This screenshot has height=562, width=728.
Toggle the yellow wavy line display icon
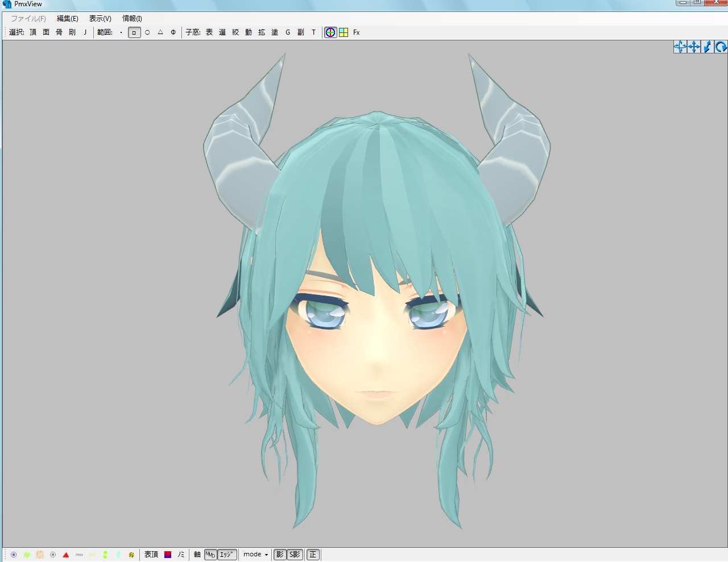click(92, 555)
